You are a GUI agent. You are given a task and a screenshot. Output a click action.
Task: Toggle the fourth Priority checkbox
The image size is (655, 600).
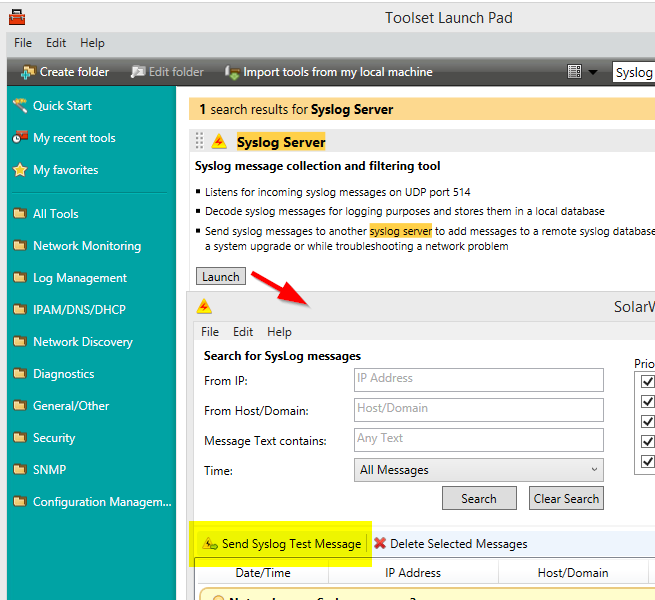[x=647, y=441]
